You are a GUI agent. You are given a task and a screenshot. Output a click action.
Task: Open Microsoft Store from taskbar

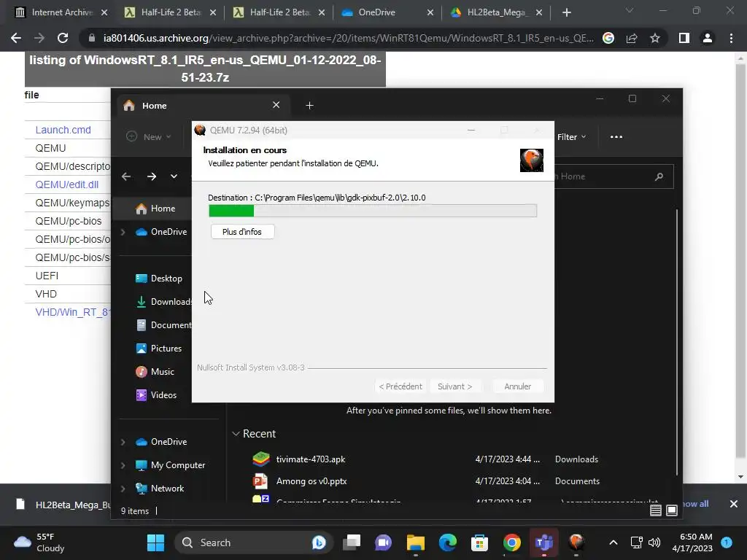click(x=480, y=542)
